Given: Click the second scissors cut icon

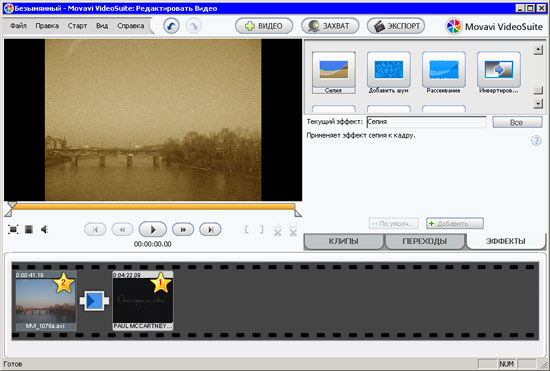Looking at the screenshot, I should [293, 230].
